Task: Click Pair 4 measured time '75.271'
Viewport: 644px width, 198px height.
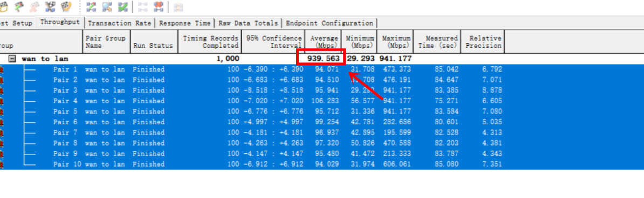Action: (x=447, y=101)
